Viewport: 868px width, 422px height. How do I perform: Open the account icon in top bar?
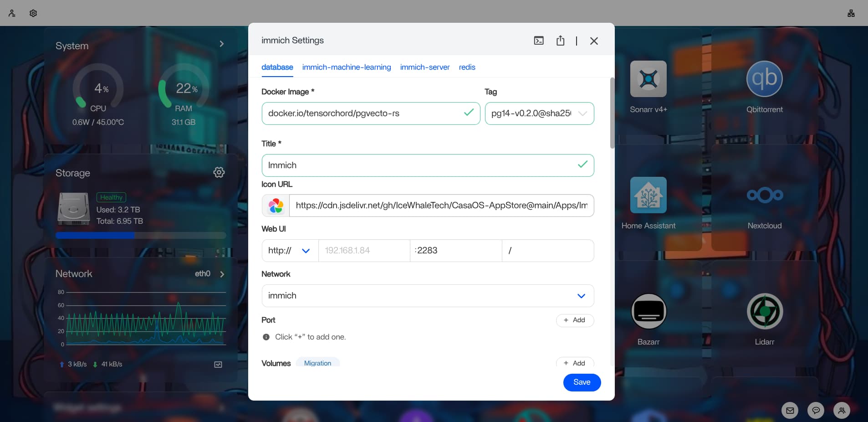12,13
